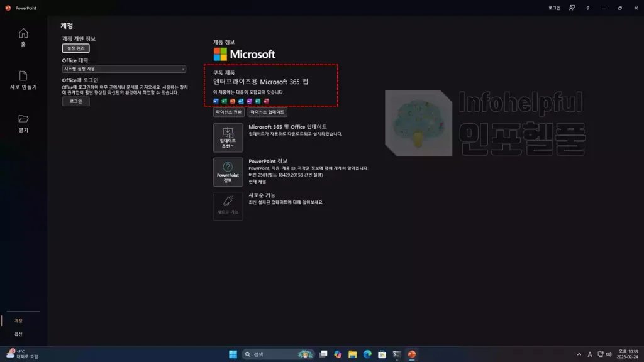Open the volume speaker tray icon
Screen dimensions: 644x362
pos(609,354)
